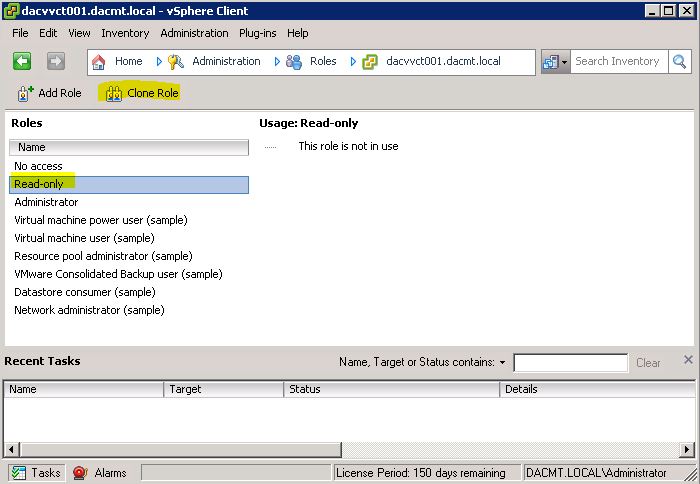Click the Clone Role icon
The image size is (700, 484).
114,93
